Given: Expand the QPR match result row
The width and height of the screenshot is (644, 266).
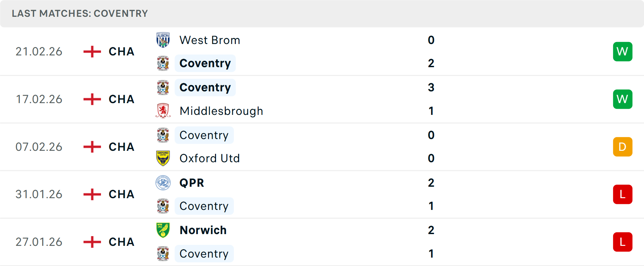Looking at the screenshot, I should (x=322, y=194).
